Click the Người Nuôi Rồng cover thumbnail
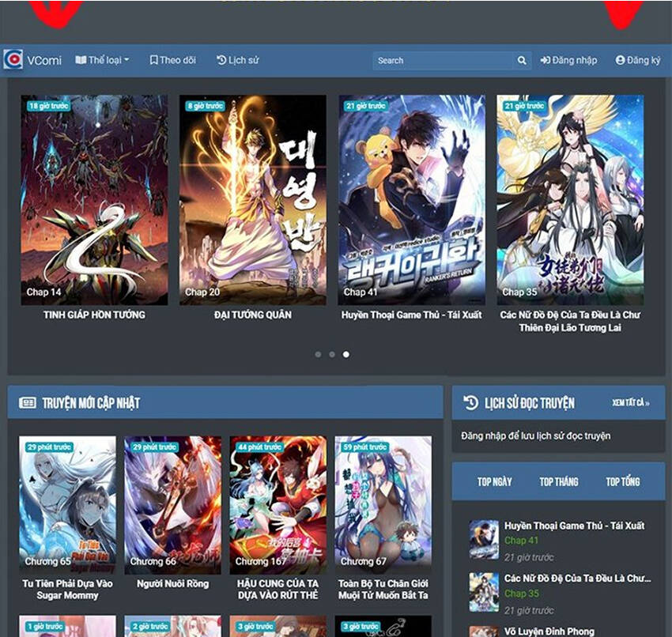 click(x=172, y=505)
